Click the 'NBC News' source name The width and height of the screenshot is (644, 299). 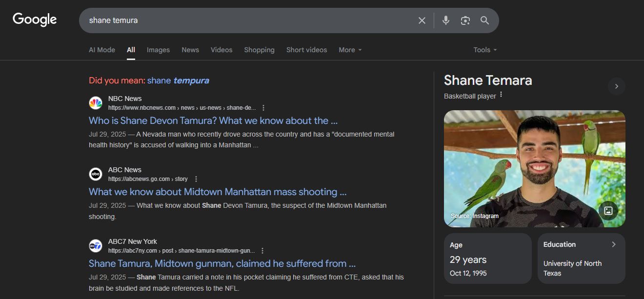coord(125,99)
